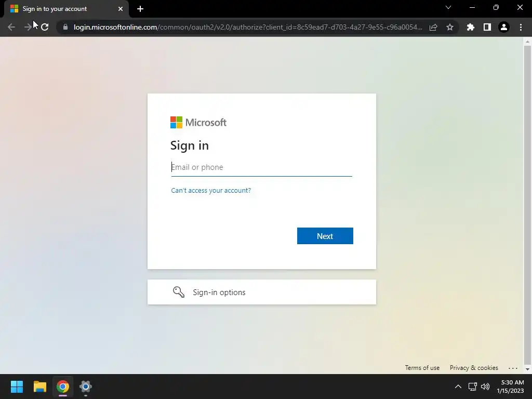This screenshot has height=399, width=532.
Task: Open the Windows Start menu
Action: [17, 387]
